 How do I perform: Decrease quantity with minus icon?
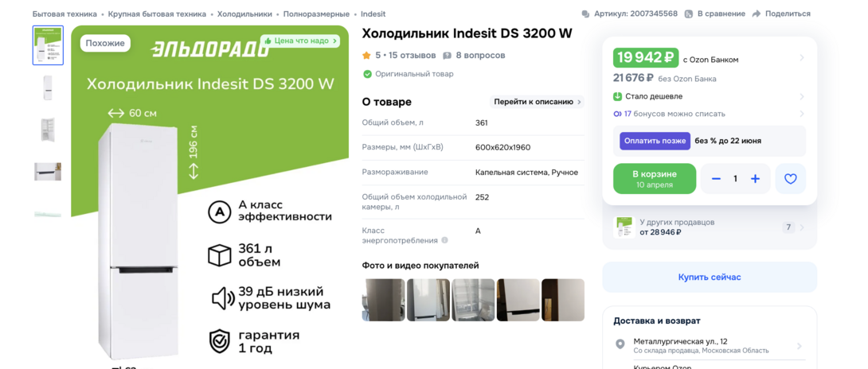tap(717, 179)
